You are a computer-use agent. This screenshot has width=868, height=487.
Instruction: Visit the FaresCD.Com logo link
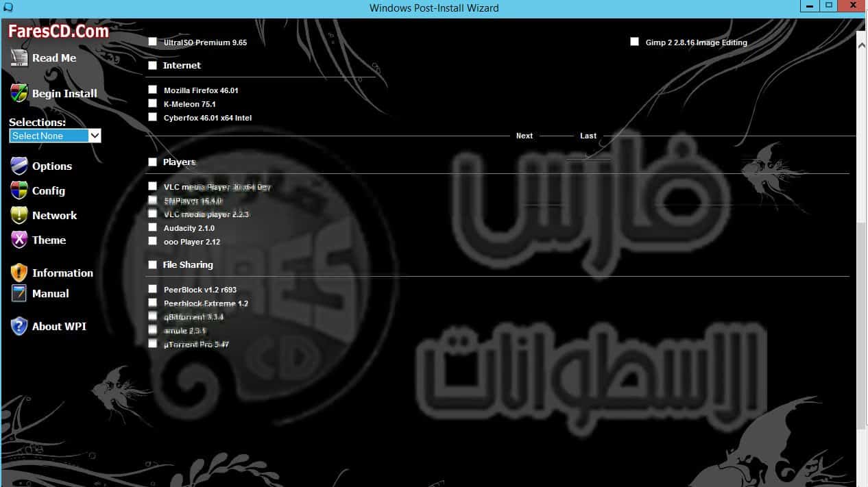(x=58, y=31)
